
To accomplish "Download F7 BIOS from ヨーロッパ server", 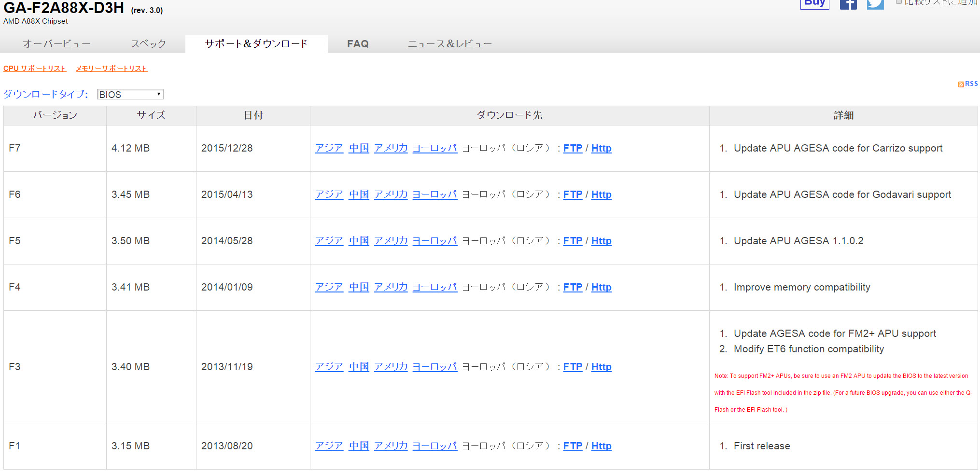I will point(435,148).
